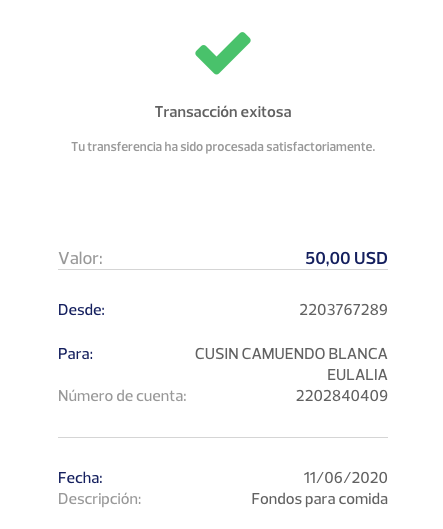Click the word satisfactoriamente in message
Image resolution: width=443 pixels, height=529 pixels.
321,147
